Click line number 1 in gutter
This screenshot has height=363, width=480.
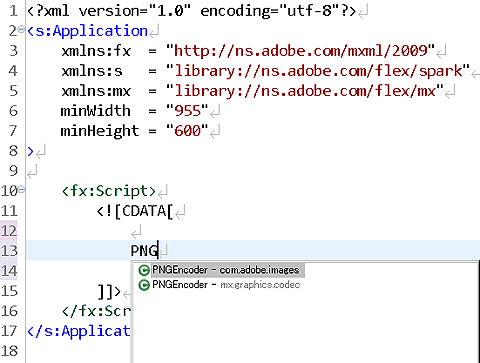(13, 11)
